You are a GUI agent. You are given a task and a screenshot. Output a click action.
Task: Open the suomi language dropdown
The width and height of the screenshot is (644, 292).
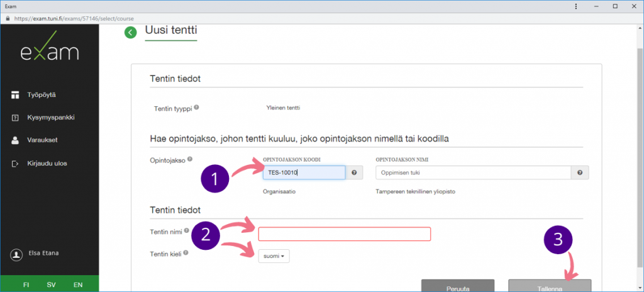coord(274,256)
